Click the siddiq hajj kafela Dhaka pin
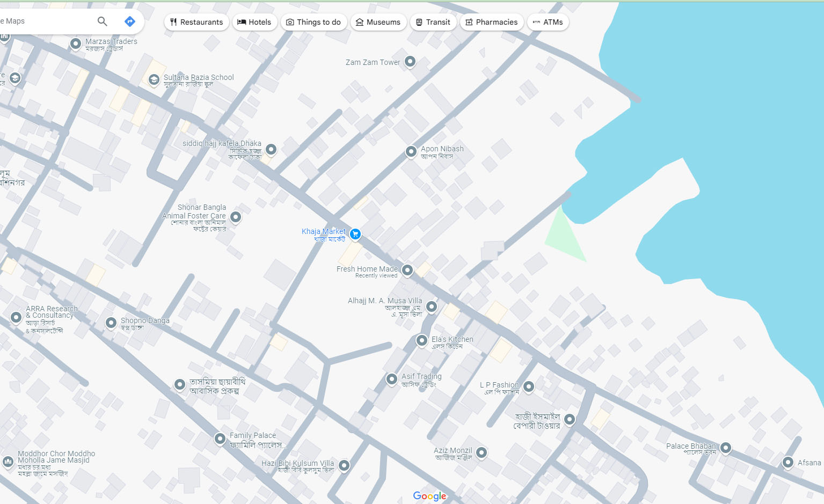This screenshot has height=504, width=824. pyautogui.click(x=271, y=149)
